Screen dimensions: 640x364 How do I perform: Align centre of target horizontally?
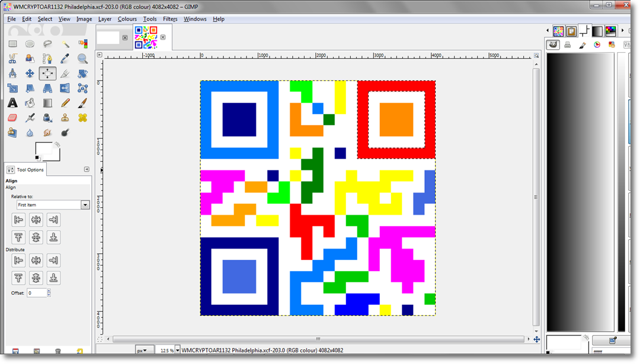36,220
